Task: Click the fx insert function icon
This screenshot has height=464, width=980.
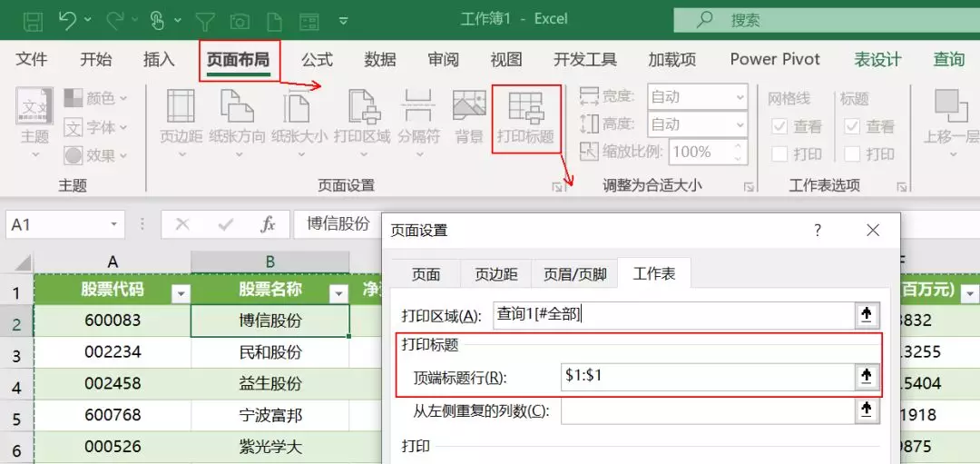Action: click(x=268, y=224)
